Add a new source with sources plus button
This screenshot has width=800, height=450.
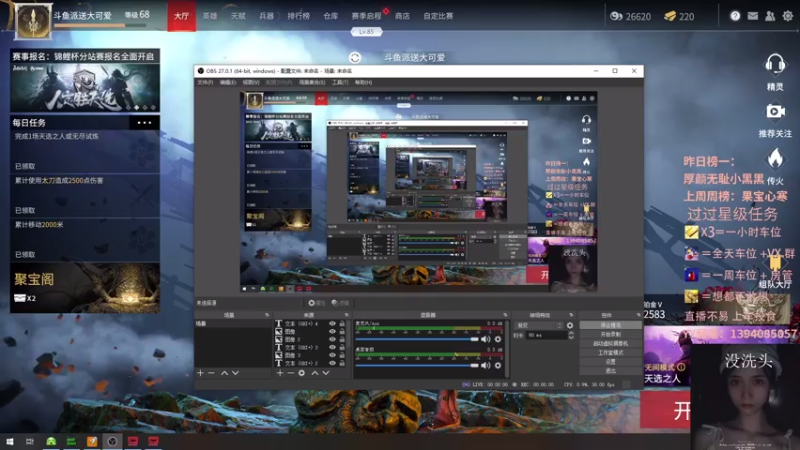[280, 373]
